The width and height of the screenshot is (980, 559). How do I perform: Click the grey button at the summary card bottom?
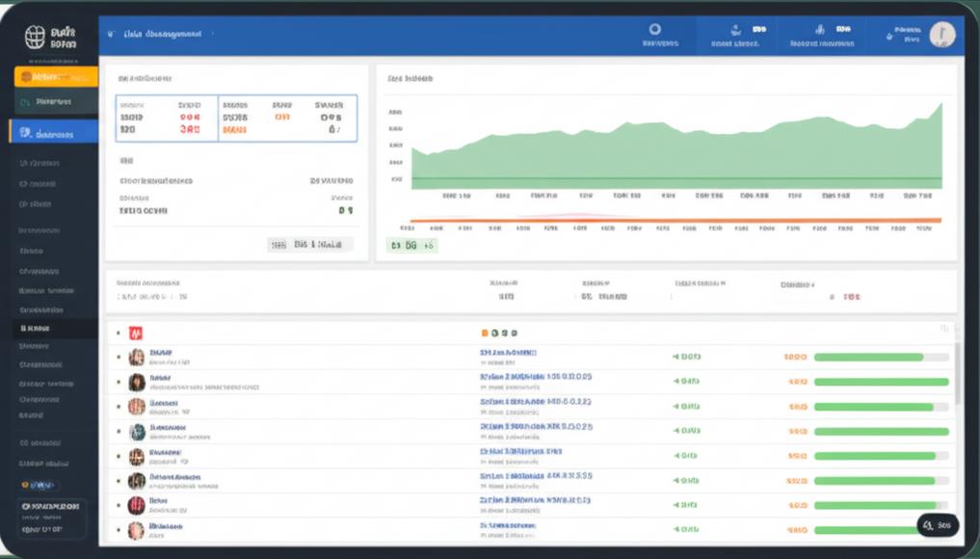[310, 245]
